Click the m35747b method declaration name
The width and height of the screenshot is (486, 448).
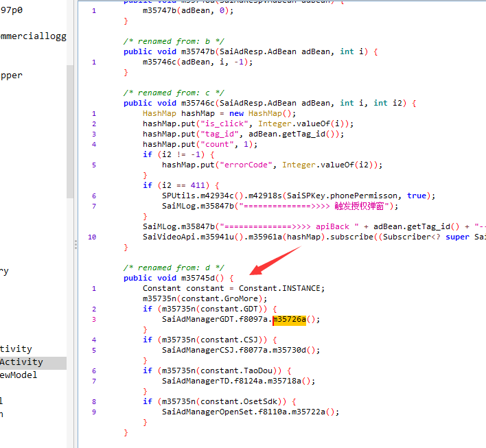pyautogui.click(x=200, y=51)
